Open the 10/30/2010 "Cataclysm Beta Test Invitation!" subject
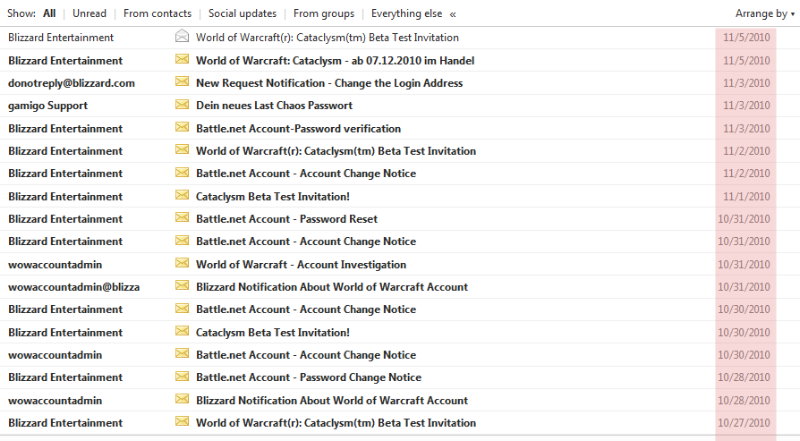Screen dimensions: 800x441 coord(272,332)
